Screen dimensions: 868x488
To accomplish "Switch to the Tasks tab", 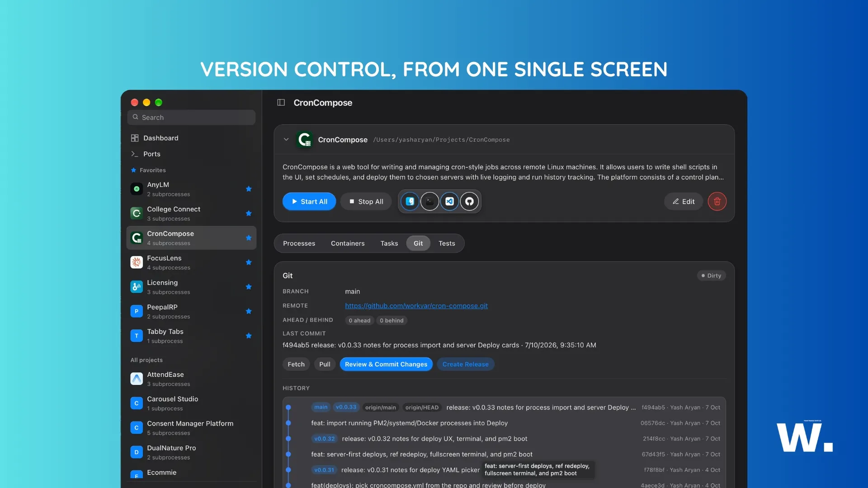I will coord(389,244).
